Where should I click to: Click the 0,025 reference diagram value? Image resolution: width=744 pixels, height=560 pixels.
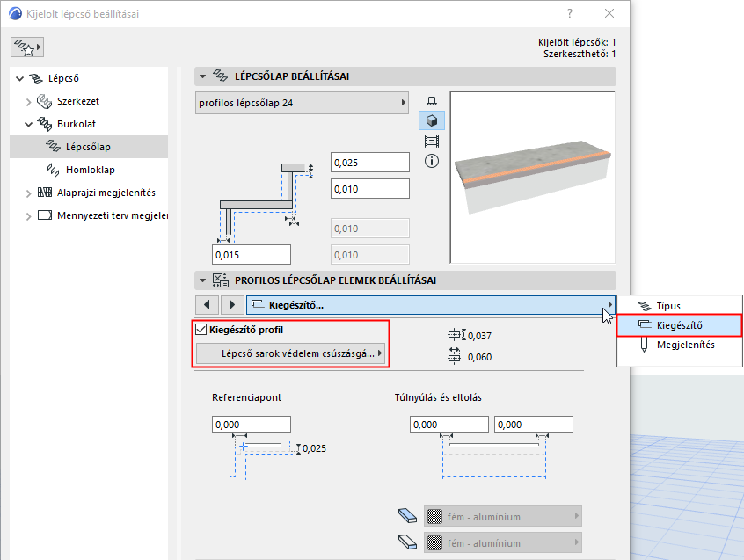tap(314, 448)
